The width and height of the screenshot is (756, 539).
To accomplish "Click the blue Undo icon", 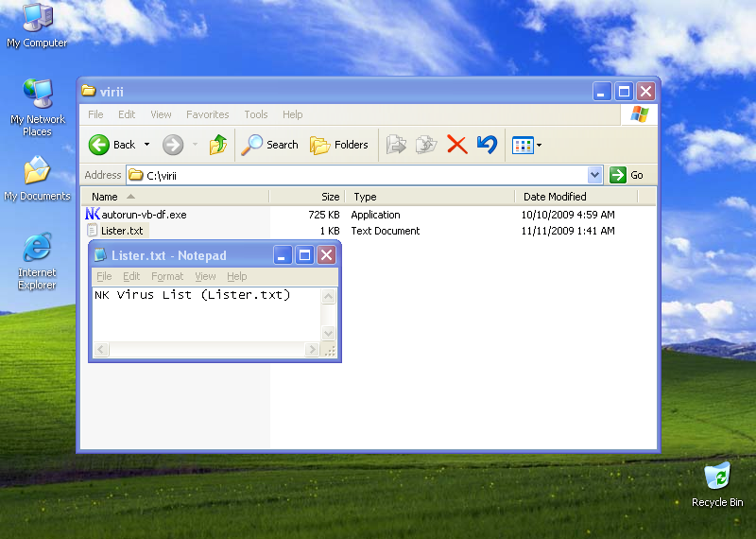I will coord(487,145).
